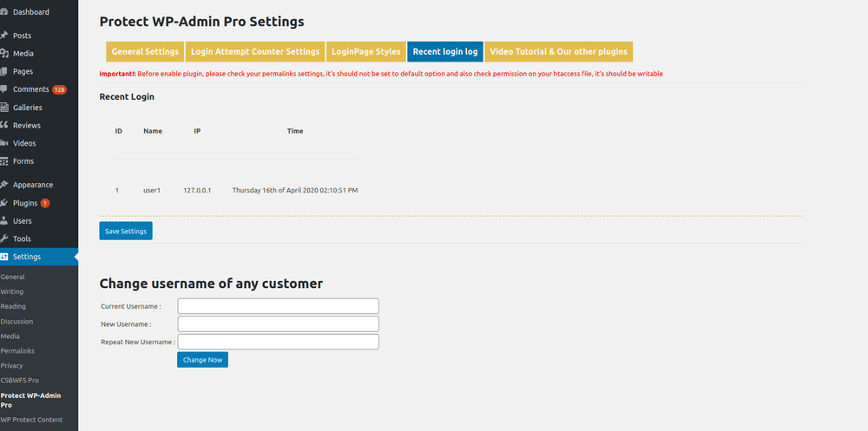Switch to LoginPage Styles tab

coord(366,51)
